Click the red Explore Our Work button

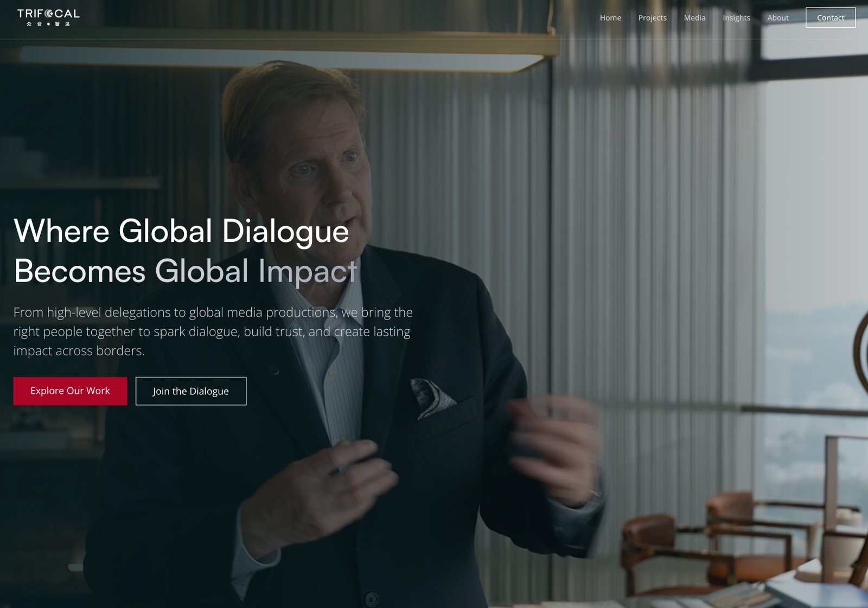(x=70, y=391)
